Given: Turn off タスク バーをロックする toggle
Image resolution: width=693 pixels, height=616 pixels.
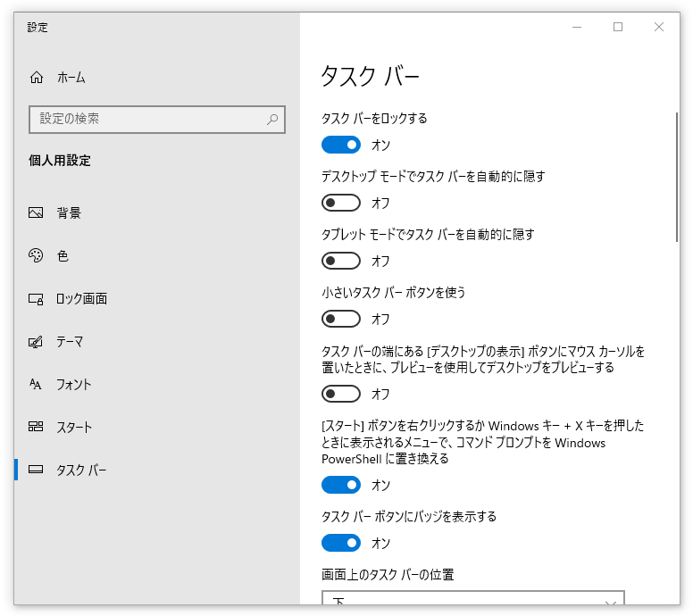Looking at the screenshot, I should 341,145.
